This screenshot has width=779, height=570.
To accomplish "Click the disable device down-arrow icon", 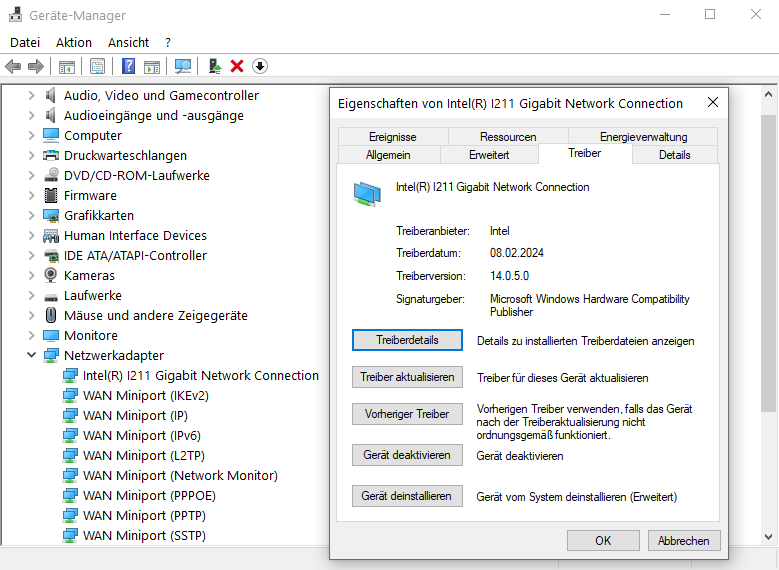I will (260, 66).
